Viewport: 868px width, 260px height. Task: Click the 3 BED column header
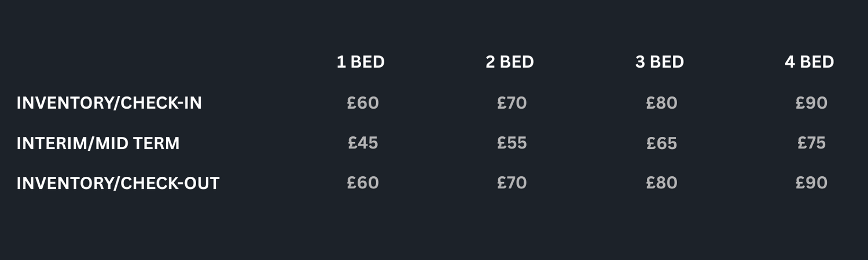660,62
